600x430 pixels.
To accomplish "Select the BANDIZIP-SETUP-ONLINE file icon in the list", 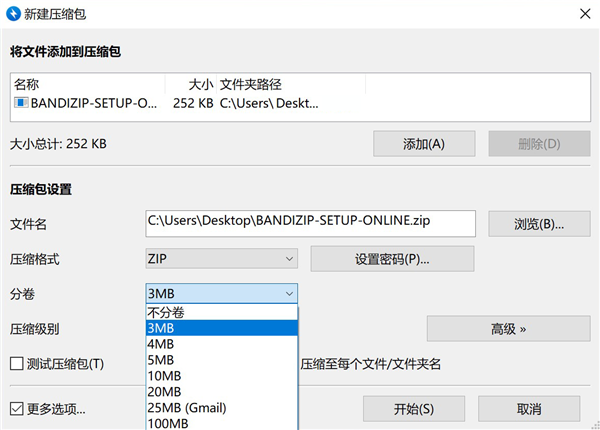I will tap(21, 101).
